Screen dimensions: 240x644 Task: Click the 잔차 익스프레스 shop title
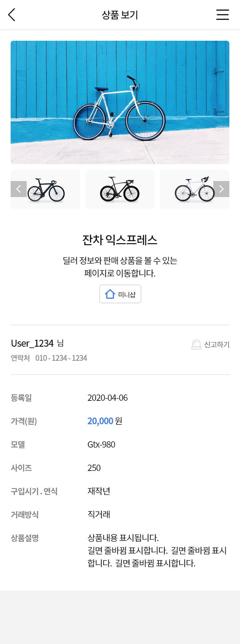click(x=120, y=240)
